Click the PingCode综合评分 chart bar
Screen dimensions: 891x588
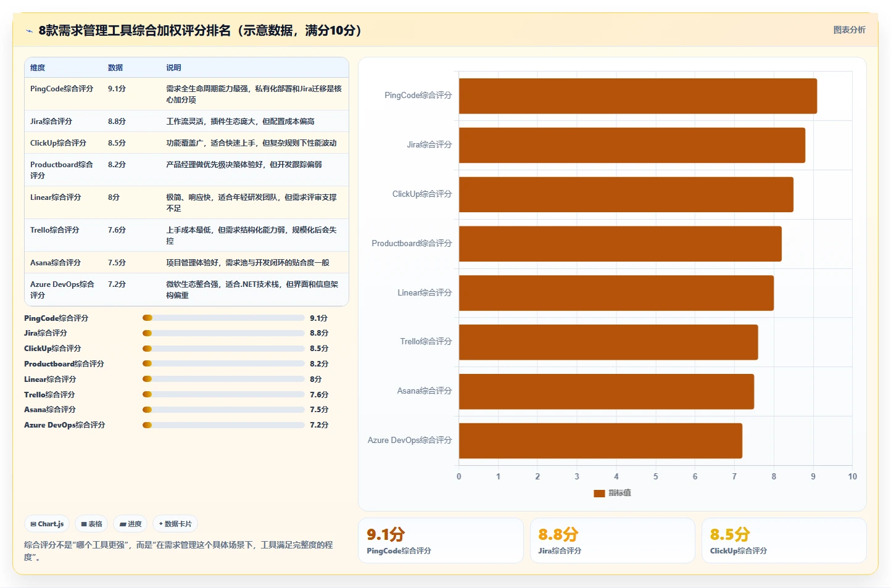pyautogui.click(x=638, y=96)
